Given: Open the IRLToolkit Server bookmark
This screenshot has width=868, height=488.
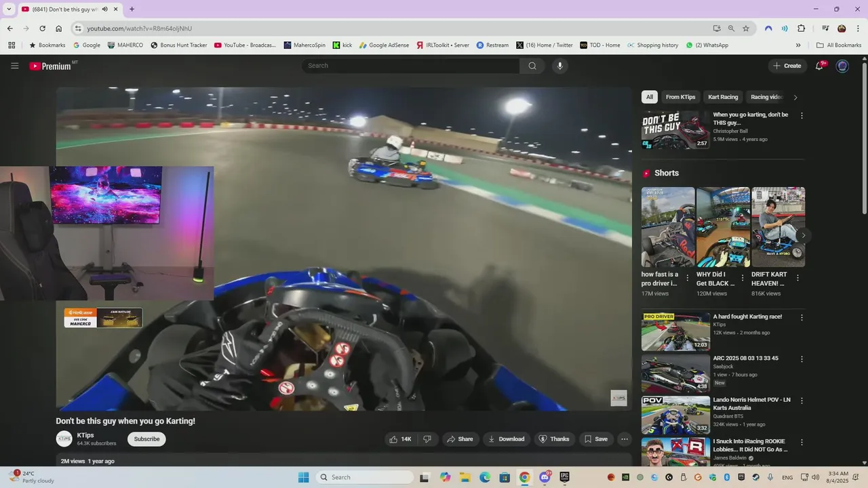Looking at the screenshot, I should point(443,45).
